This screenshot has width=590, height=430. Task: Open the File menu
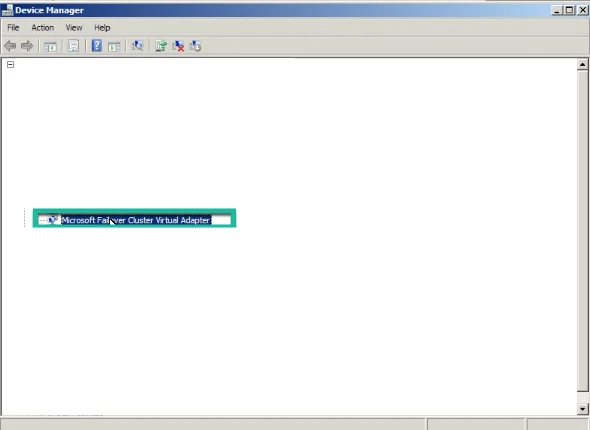click(13, 28)
